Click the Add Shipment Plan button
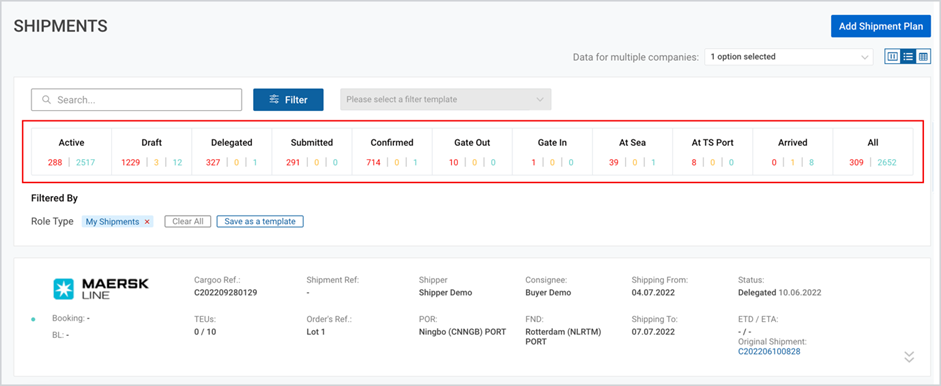 click(880, 26)
